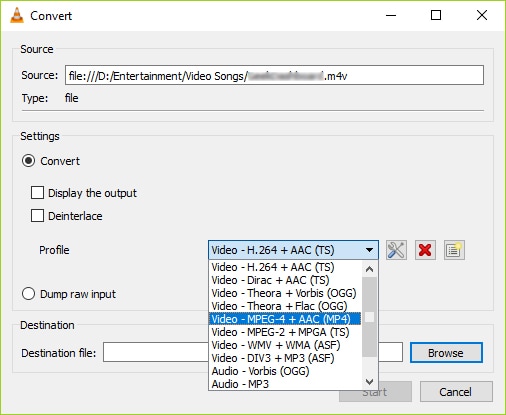Select Video - MPEG-2 + MPGA (TS) profile
Image resolution: width=506 pixels, height=415 pixels.
(x=285, y=332)
